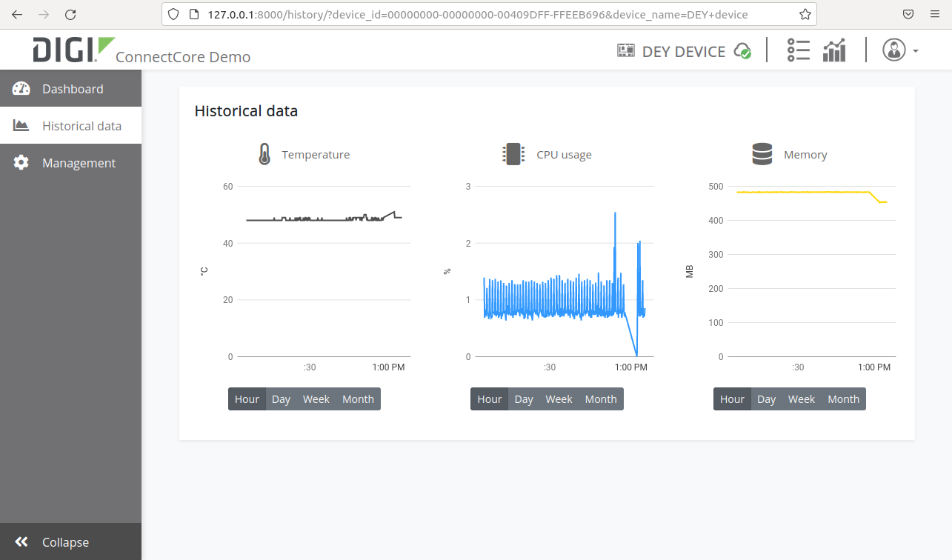
Task: Click the Management gear icon in sidebar
Action: click(x=21, y=163)
